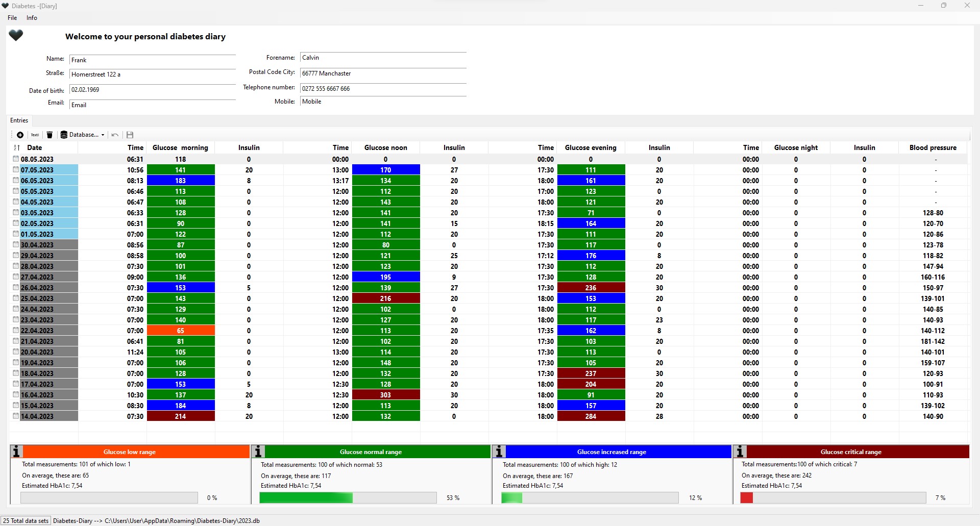Image resolution: width=980 pixels, height=526 pixels.
Task: Click the save floppy disk icon
Action: click(130, 135)
